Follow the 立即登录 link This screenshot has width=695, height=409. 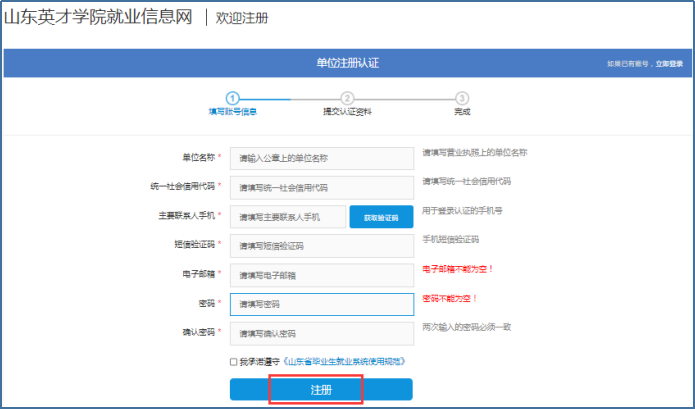669,63
